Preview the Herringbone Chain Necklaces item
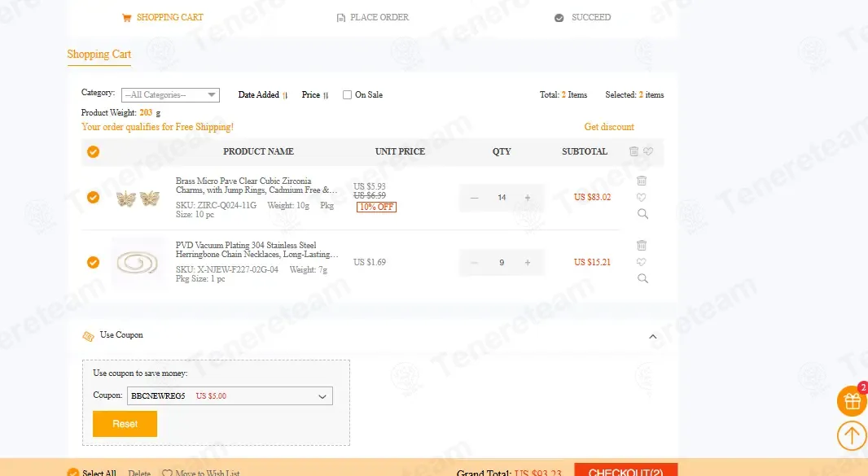This screenshot has width=868, height=476. [642, 278]
